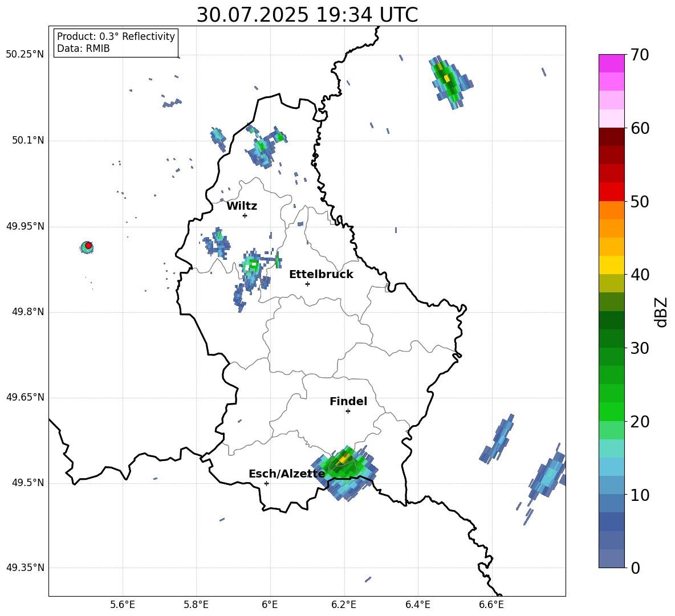
Task: Click the 6°E longitude tick label
Action: tap(270, 605)
